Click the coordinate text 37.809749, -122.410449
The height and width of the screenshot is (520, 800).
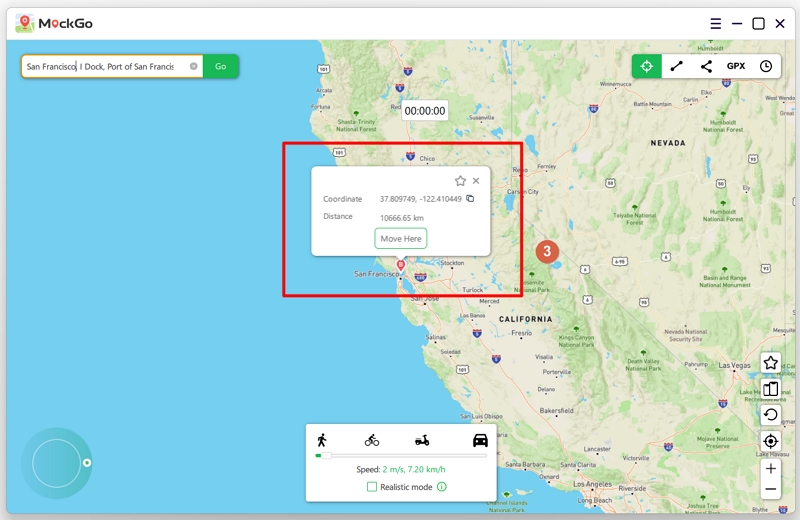coord(420,199)
